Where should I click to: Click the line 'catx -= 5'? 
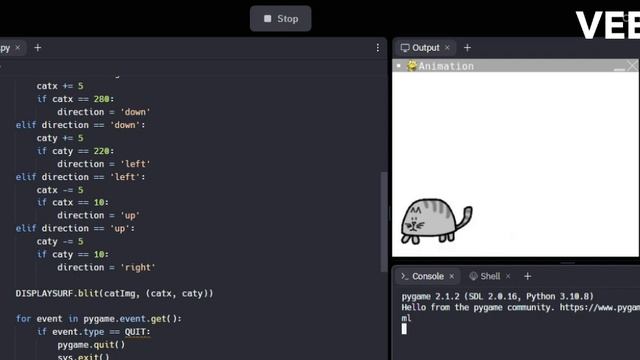click(60, 190)
